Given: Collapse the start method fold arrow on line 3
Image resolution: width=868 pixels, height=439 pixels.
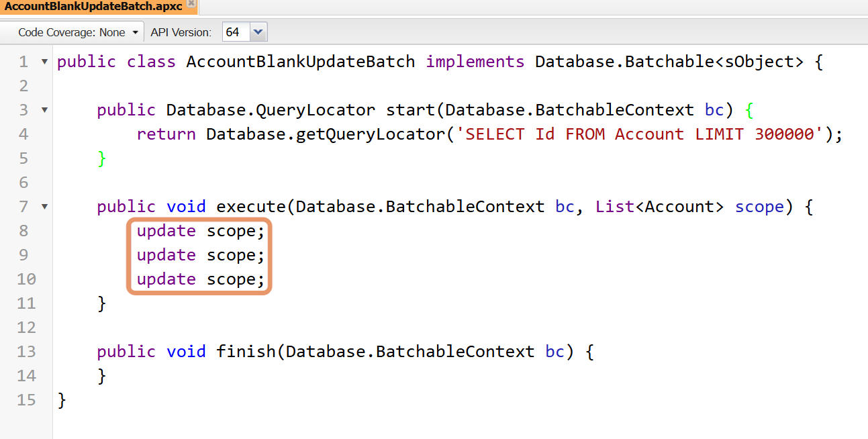Looking at the screenshot, I should coord(44,110).
